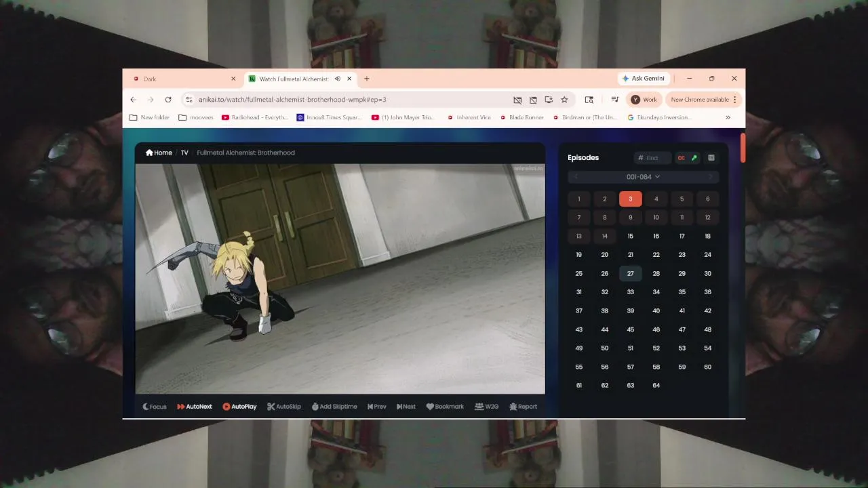
Task: Open the TV breadcrumb link
Action: click(184, 152)
